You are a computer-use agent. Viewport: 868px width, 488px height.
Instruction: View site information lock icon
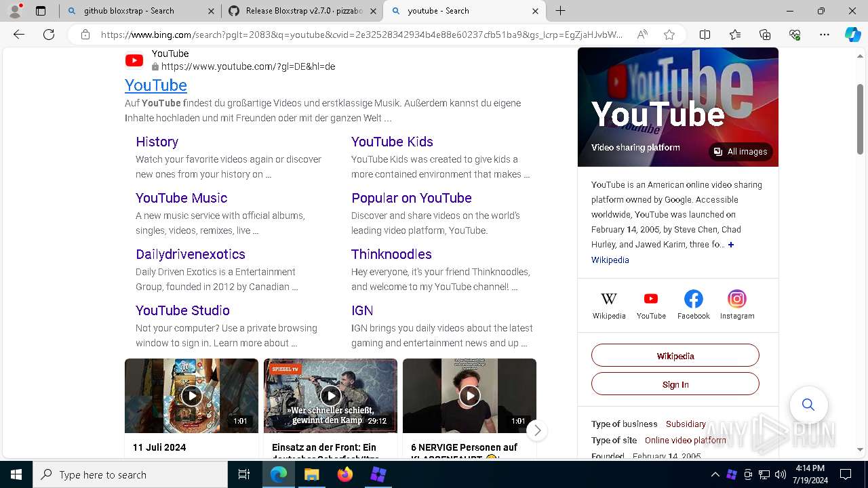click(x=85, y=35)
